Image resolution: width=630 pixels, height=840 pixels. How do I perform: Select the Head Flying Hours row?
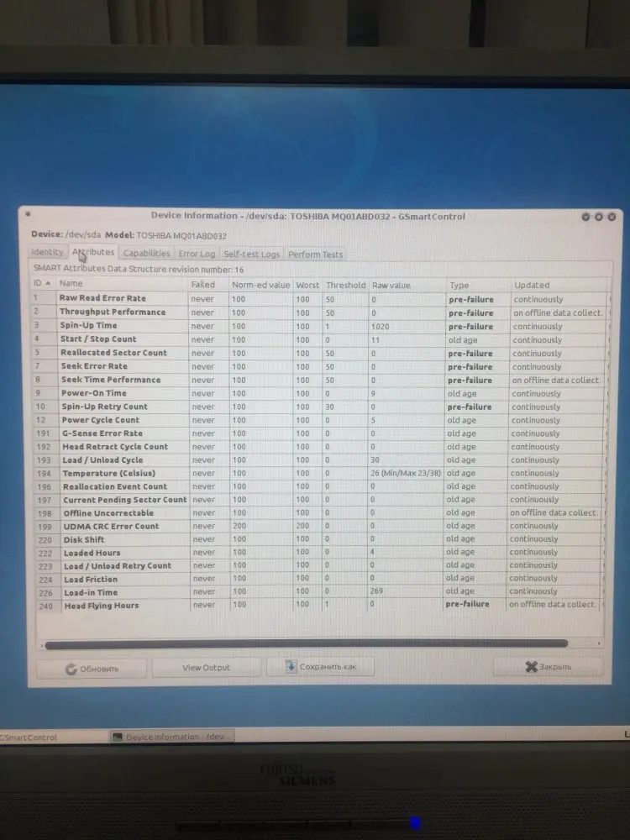[x=319, y=606]
